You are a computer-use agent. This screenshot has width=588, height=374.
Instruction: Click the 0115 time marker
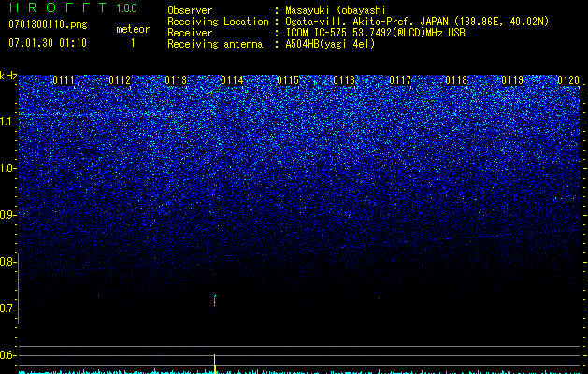pyautogui.click(x=288, y=80)
